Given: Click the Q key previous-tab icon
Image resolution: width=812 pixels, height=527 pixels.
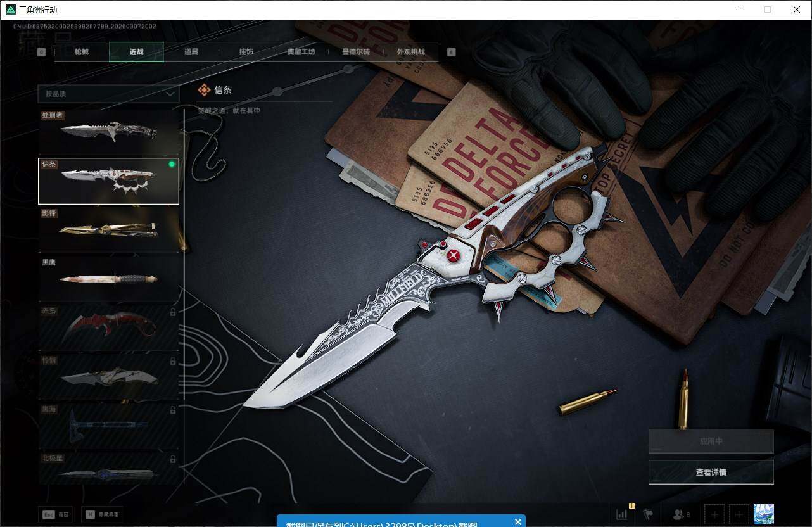Looking at the screenshot, I should click(41, 53).
